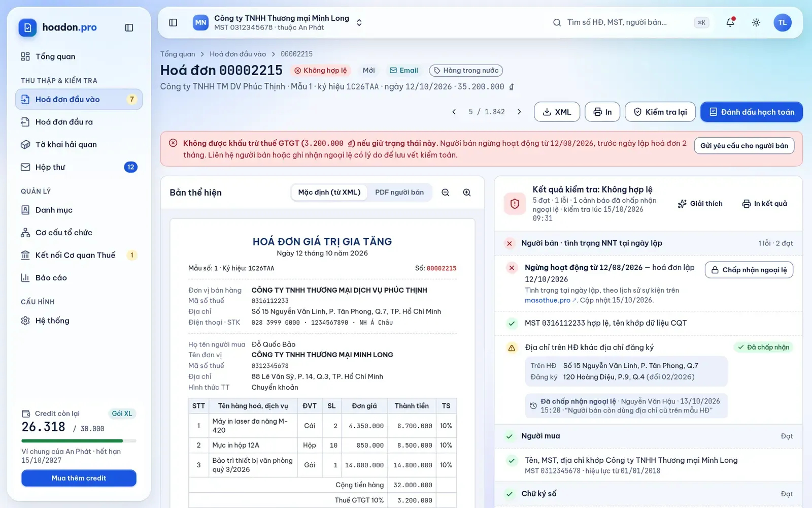Send request via Gửi yêu cầu cho người bán
The image size is (812, 508).
click(744, 146)
